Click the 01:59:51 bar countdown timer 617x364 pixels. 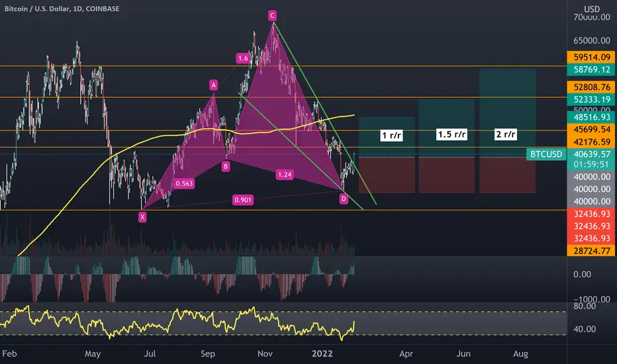pyautogui.click(x=592, y=165)
